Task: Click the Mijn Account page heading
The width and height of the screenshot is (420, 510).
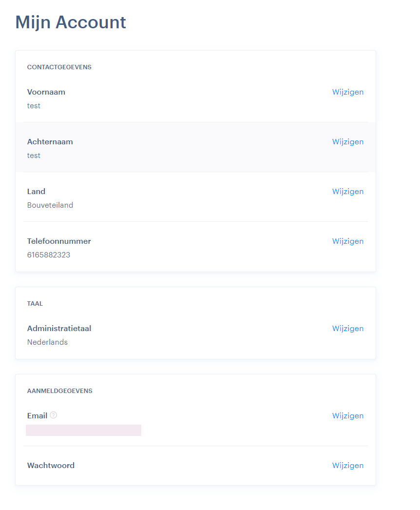Action: pyautogui.click(x=71, y=22)
